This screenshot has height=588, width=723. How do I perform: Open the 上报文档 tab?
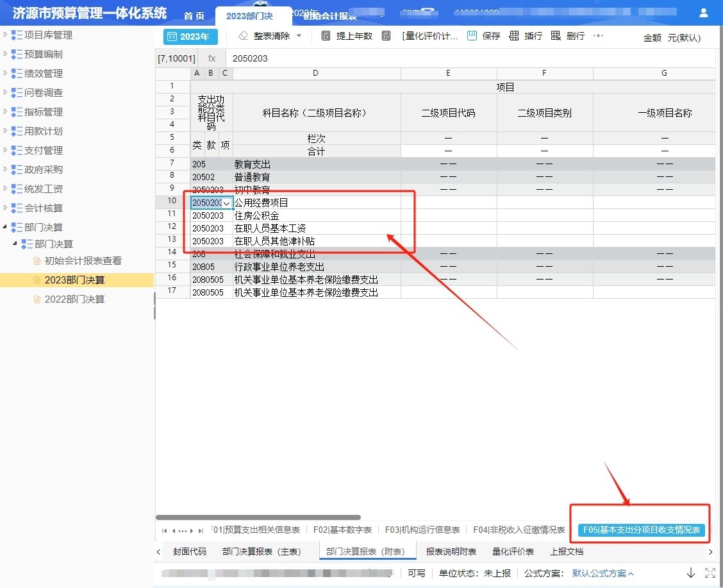coord(567,551)
